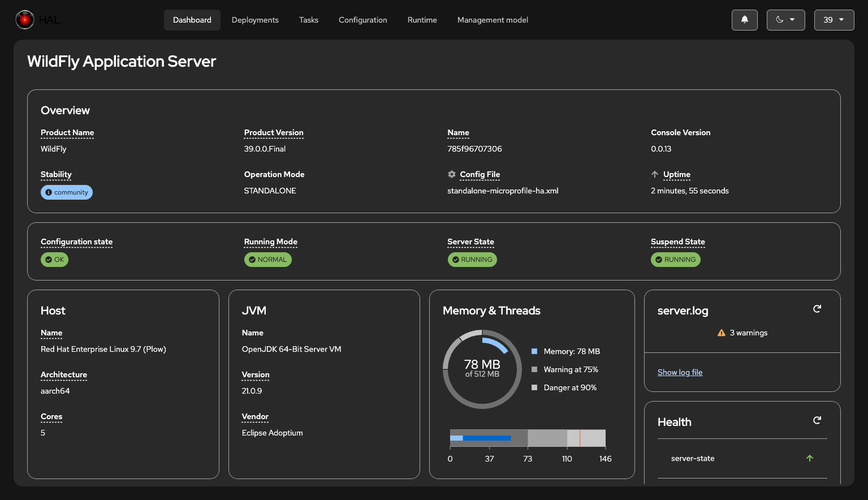Click the STANDALONE operation mode value
This screenshot has height=500, width=868.
pos(270,191)
